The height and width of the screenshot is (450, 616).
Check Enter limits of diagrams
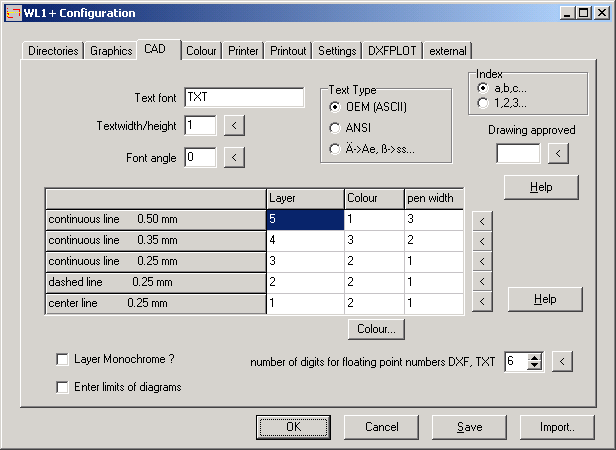(63, 386)
